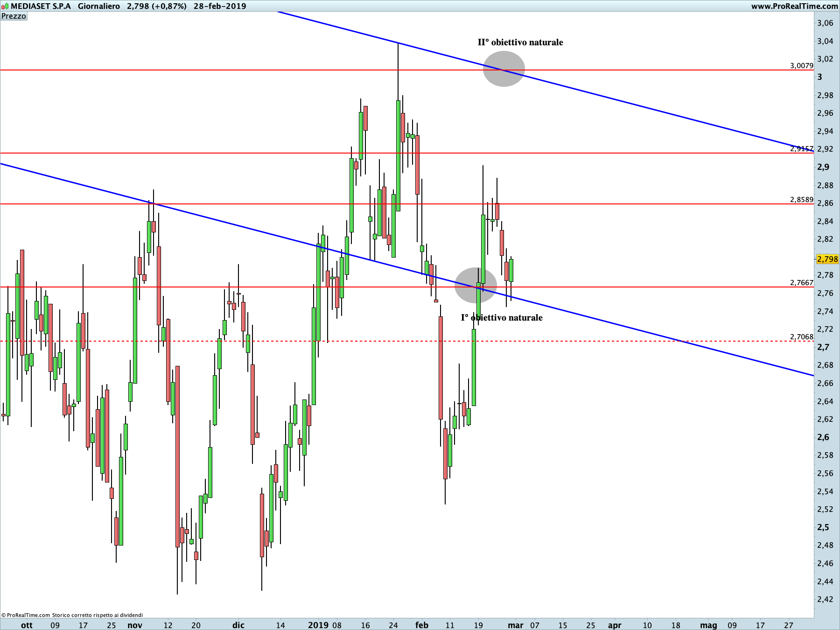840x630 pixels.
Task: Select the 2,9157 level label
Action: 801,148
